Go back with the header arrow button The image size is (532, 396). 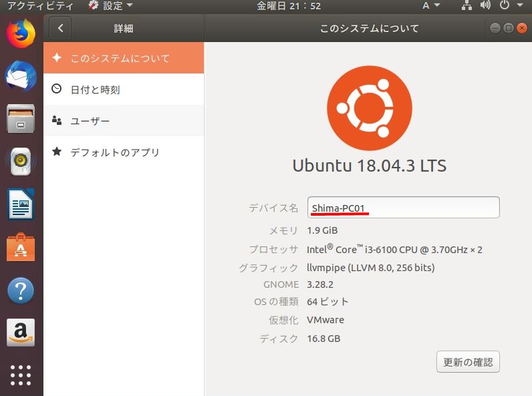click(60, 28)
